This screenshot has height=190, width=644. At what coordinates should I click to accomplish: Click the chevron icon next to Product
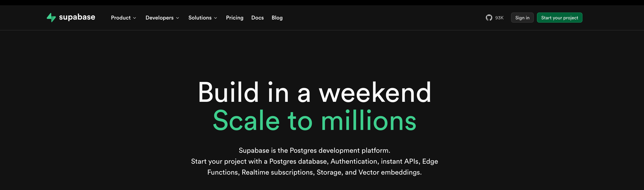coord(135,18)
